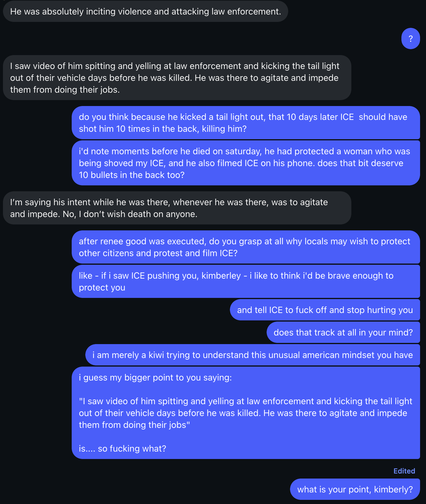Select the "do you think because he kicked" message
Viewport: 426px width, 504px height.
(245, 123)
